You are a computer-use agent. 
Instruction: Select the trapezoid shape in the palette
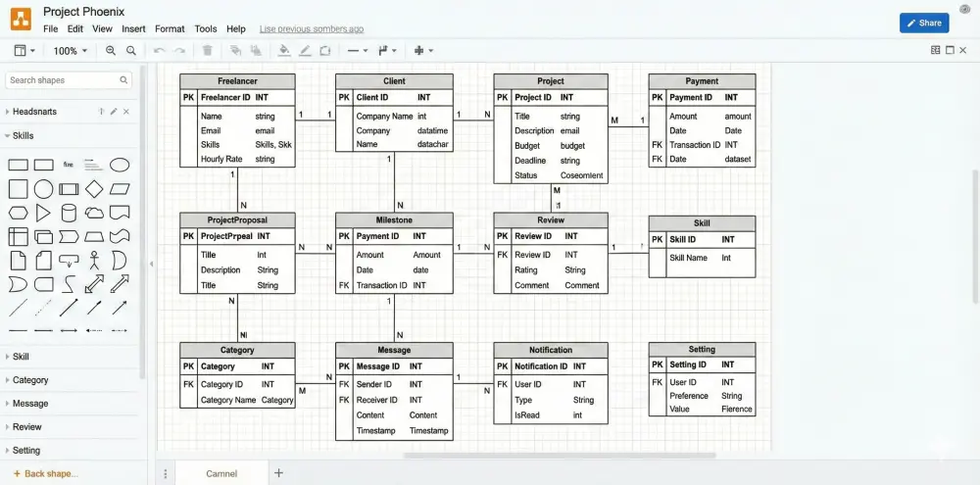94,237
